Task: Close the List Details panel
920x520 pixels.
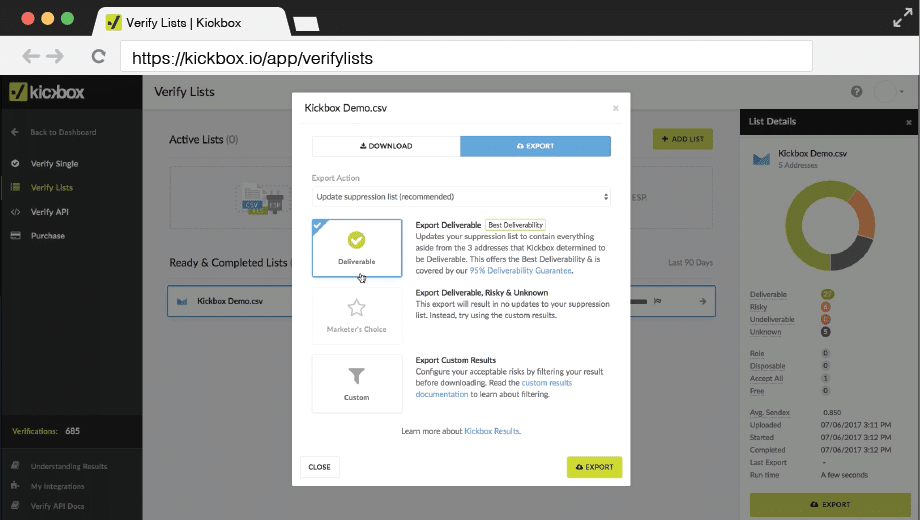Action: tap(908, 122)
